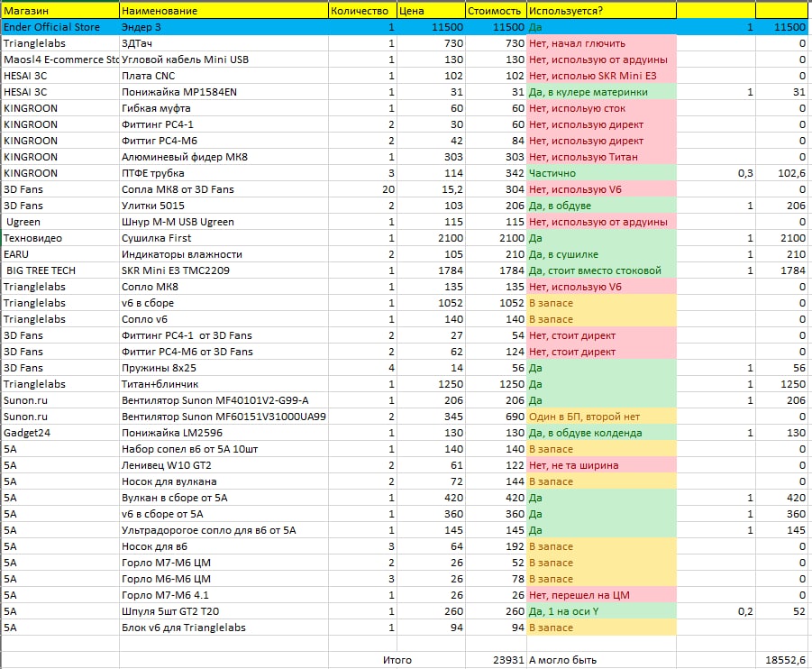Image resolution: width=812 pixels, height=669 pixels.
Task: Select 'Набор сопел в6 от 5А 10шт' cell
Action: [224, 449]
